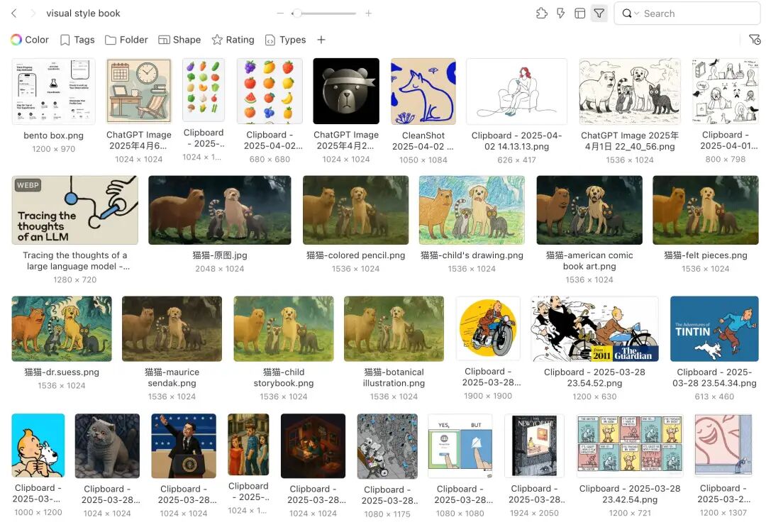Select the fruit icons grid thumbnail
Image resolution: width=766 pixels, height=532 pixels.
270,91
